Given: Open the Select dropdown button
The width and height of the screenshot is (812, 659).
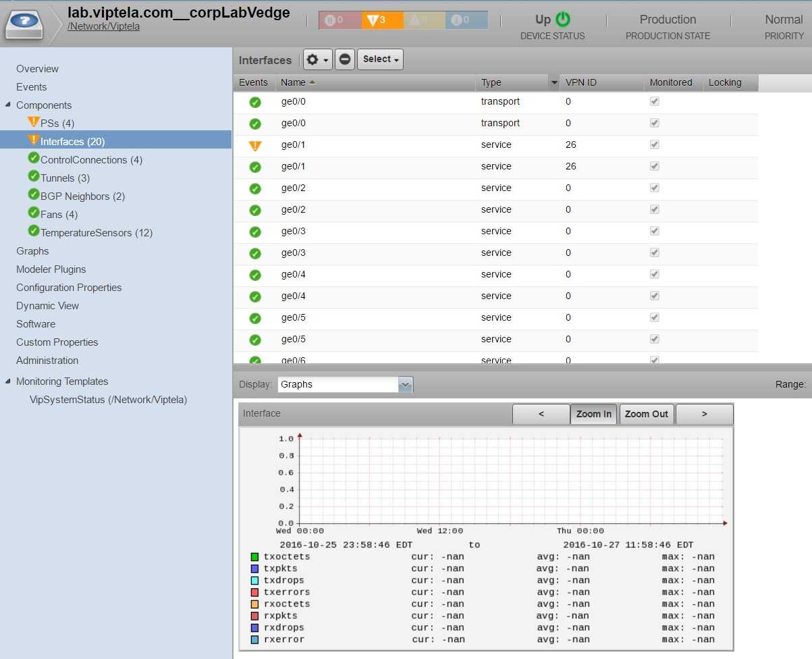Looking at the screenshot, I should pos(381,59).
